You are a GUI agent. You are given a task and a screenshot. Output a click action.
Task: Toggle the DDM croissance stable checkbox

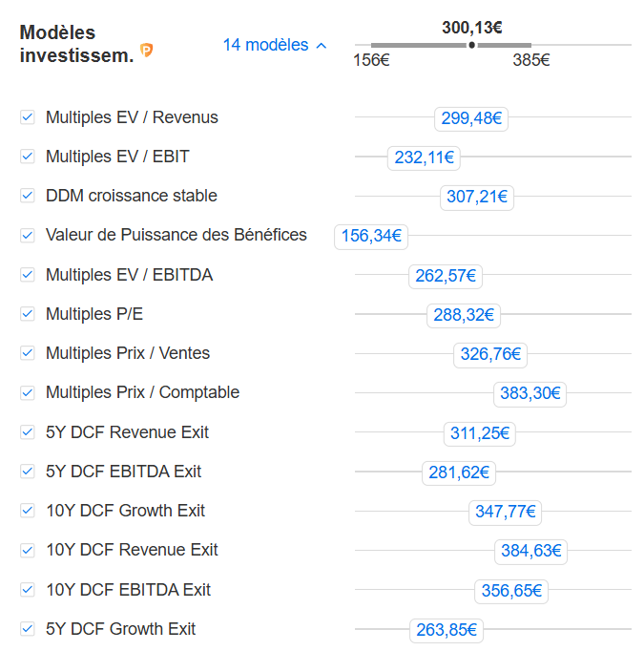28,196
